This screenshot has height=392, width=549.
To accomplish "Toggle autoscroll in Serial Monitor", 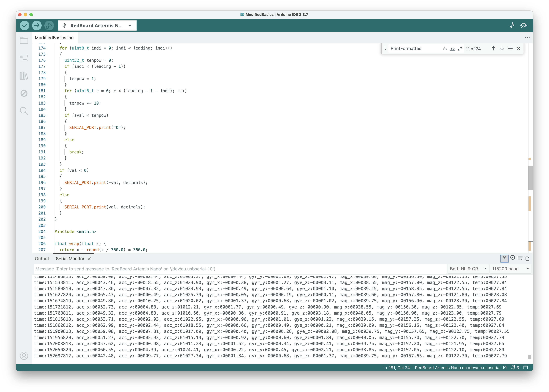I will pyautogui.click(x=504, y=258).
